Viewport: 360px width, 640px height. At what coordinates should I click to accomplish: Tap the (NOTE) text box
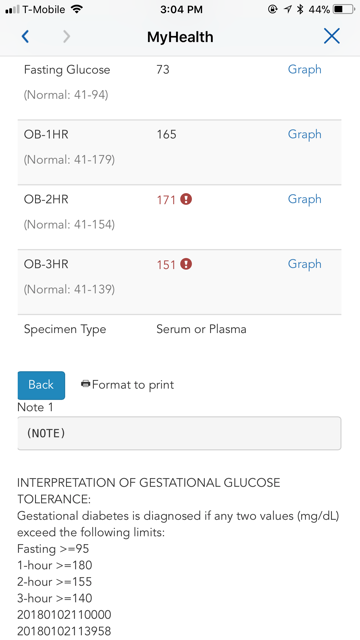coord(179,433)
